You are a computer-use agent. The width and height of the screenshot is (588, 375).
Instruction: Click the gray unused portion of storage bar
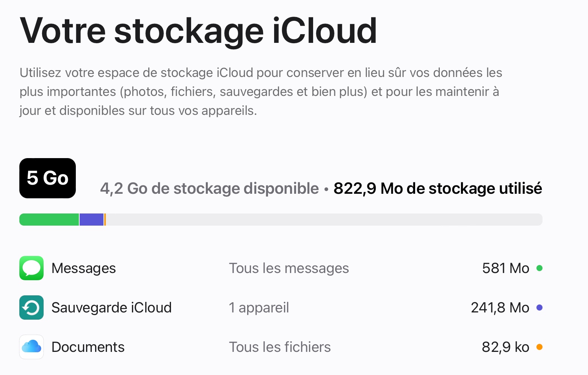[x=322, y=220]
